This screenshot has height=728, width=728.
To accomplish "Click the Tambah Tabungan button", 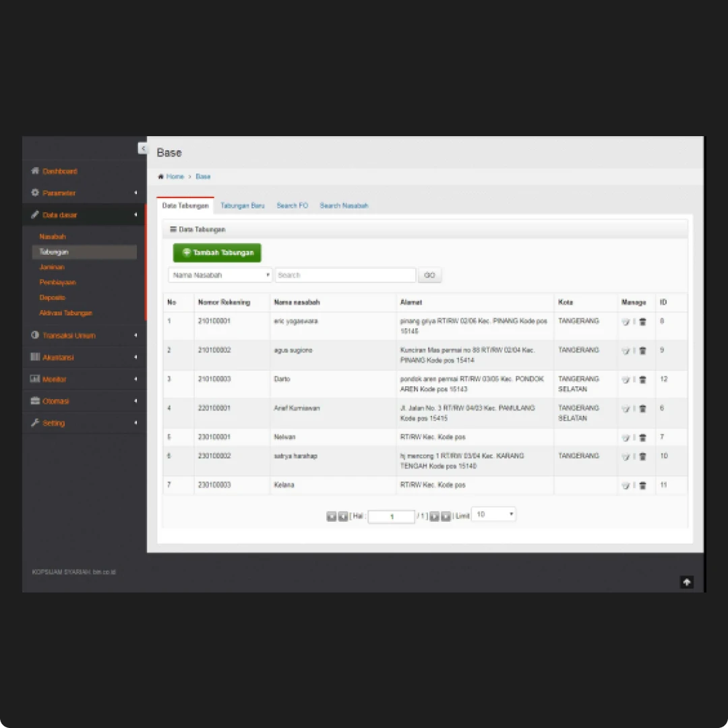I will (x=217, y=252).
